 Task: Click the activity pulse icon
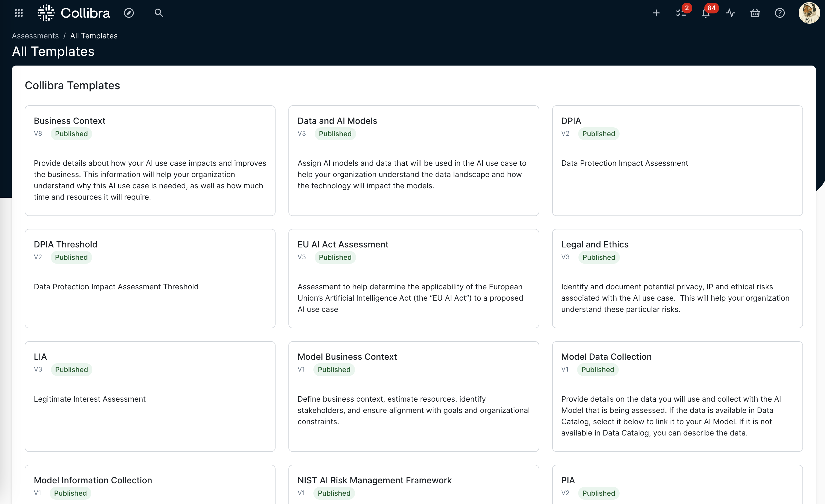click(x=730, y=13)
